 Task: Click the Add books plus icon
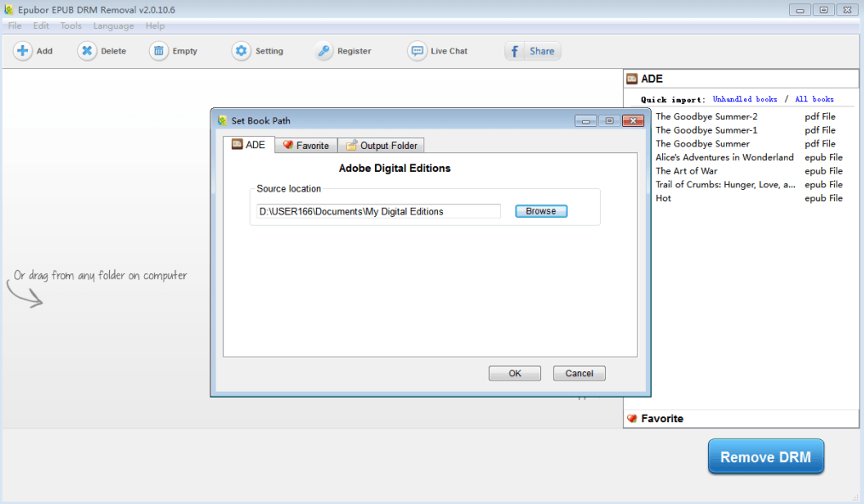[23, 51]
